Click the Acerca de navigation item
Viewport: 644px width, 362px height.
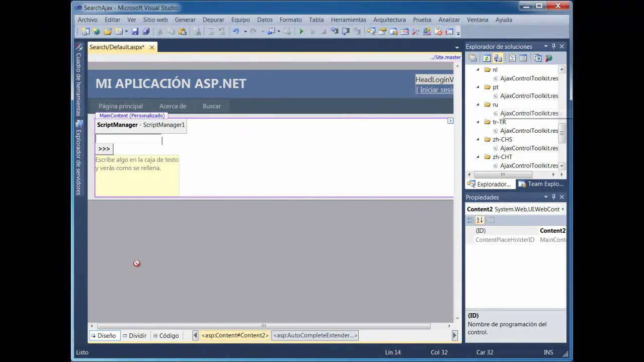[x=173, y=106]
